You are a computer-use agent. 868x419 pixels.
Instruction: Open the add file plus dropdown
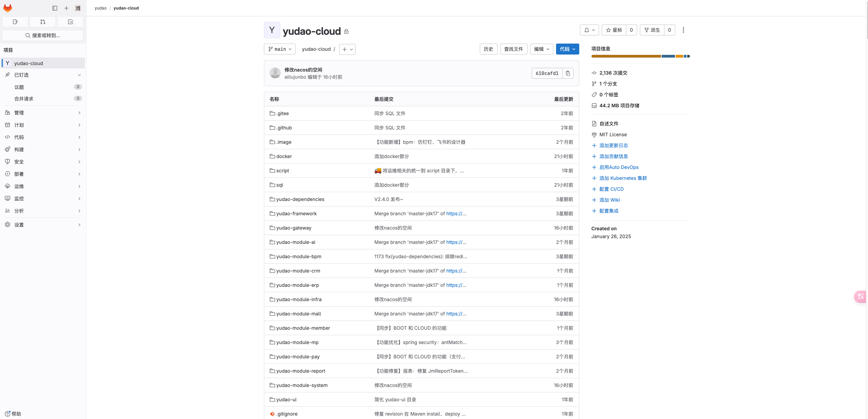click(347, 49)
